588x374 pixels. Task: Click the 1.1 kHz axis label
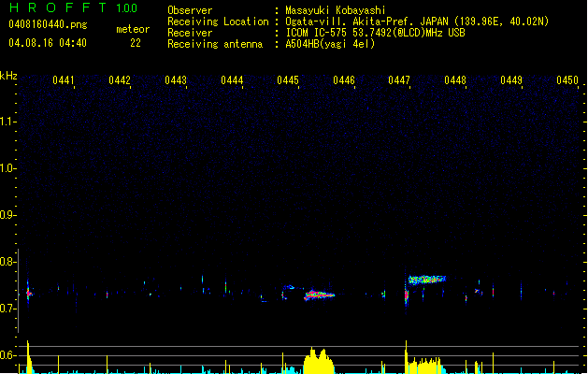tap(7, 122)
